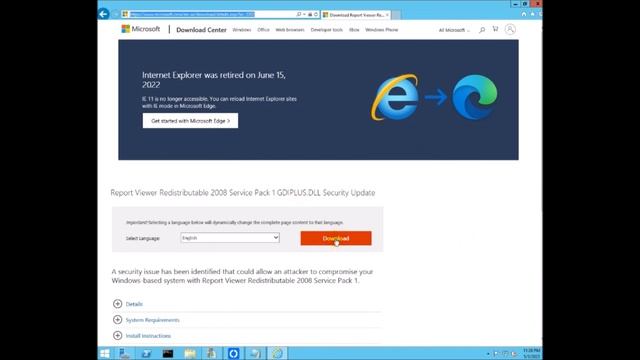Click the browser Favorites star icon
This screenshot has height=360, width=640.
[x=532, y=14]
